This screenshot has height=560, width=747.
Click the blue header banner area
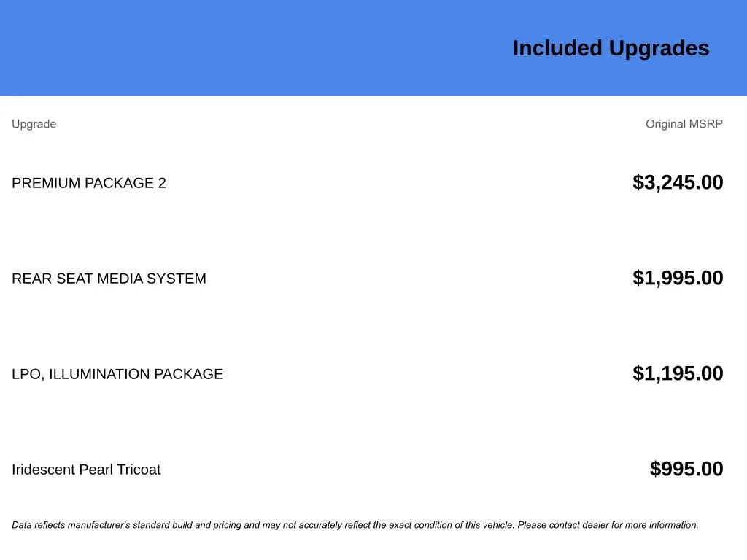[x=373, y=47]
